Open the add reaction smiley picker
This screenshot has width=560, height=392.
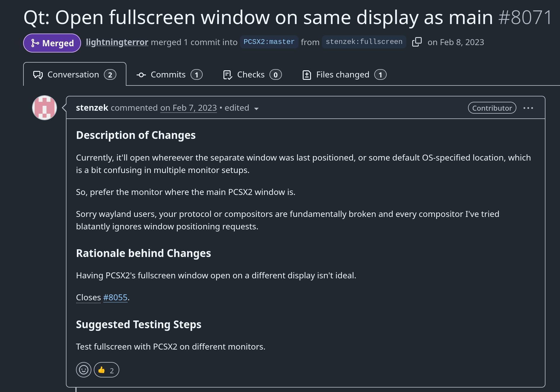click(x=83, y=370)
